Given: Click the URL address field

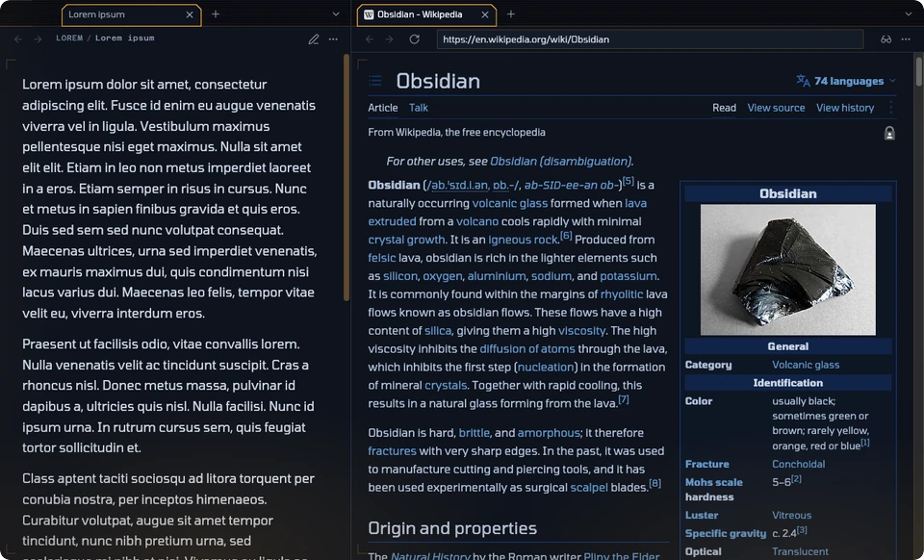Looking at the screenshot, I should pyautogui.click(x=650, y=39).
